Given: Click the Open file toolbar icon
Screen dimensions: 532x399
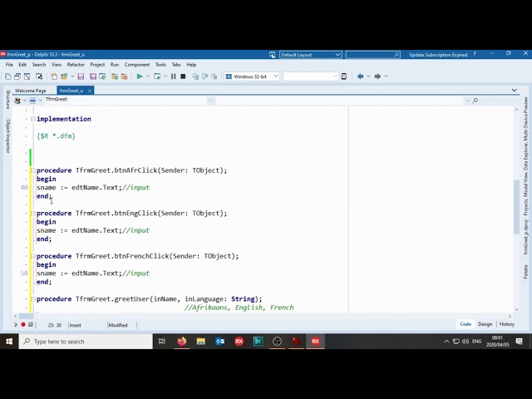Looking at the screenshot, I should click(x=53, y=76).
